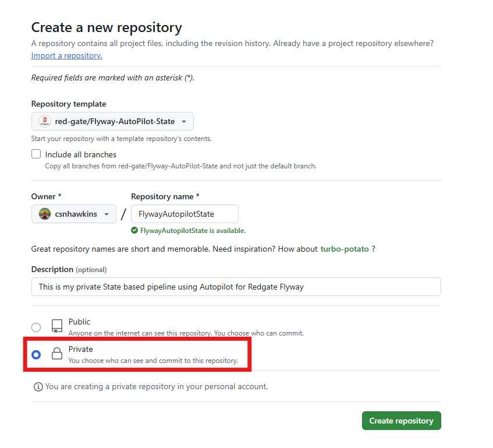Open the Repository template dropdown

click(x=112, y=121)
